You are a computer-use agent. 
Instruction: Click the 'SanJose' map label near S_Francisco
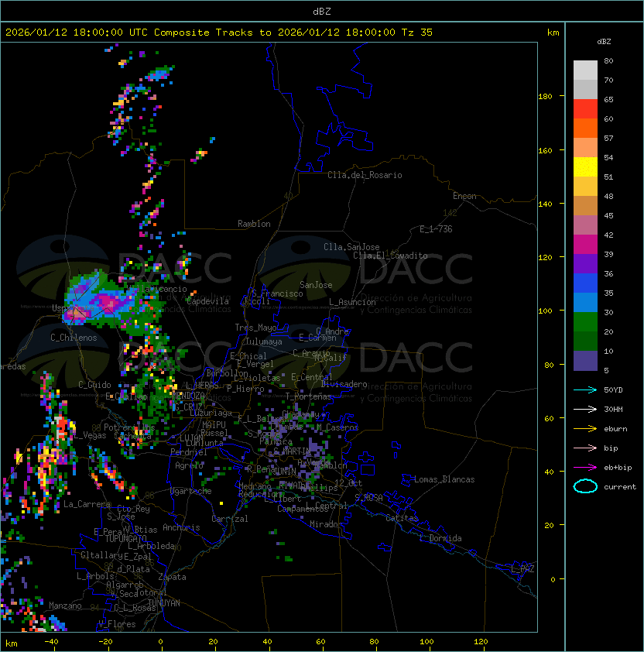(x=316, y=285)
